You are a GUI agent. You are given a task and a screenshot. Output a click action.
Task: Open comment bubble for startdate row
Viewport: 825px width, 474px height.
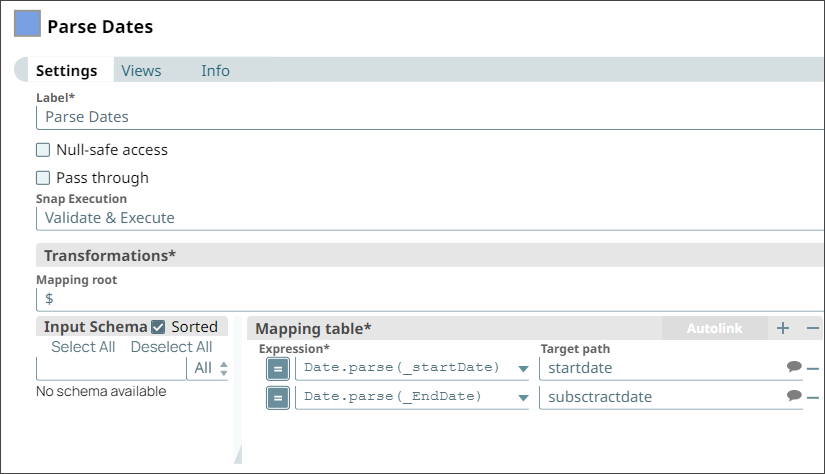click(x=794, y=366)
